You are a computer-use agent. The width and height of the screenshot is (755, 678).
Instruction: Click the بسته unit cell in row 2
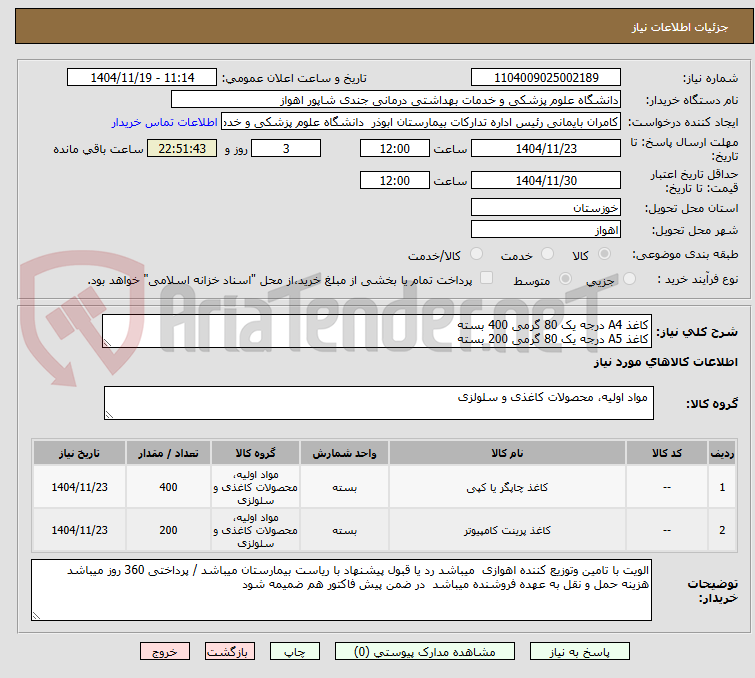pyautogui.click(x=344, y=530)
